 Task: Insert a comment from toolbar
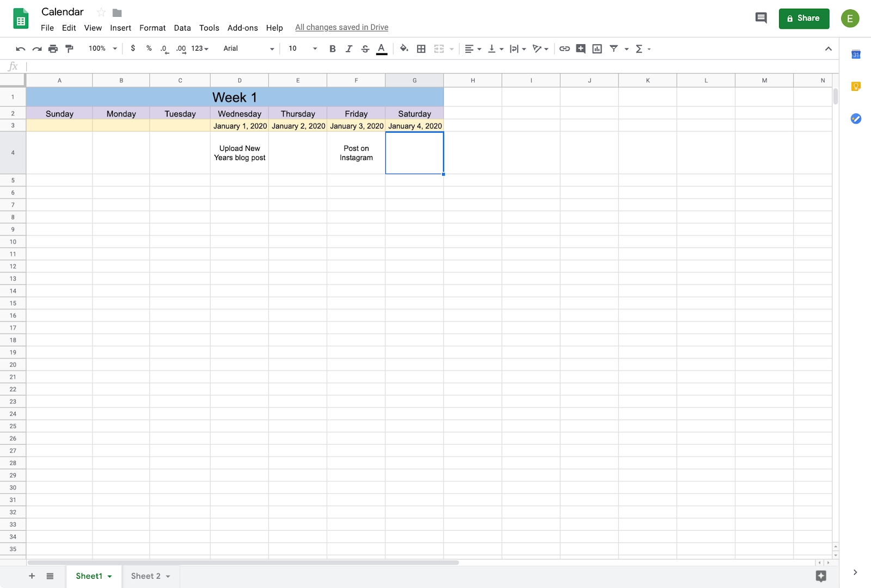coord(581,49)
